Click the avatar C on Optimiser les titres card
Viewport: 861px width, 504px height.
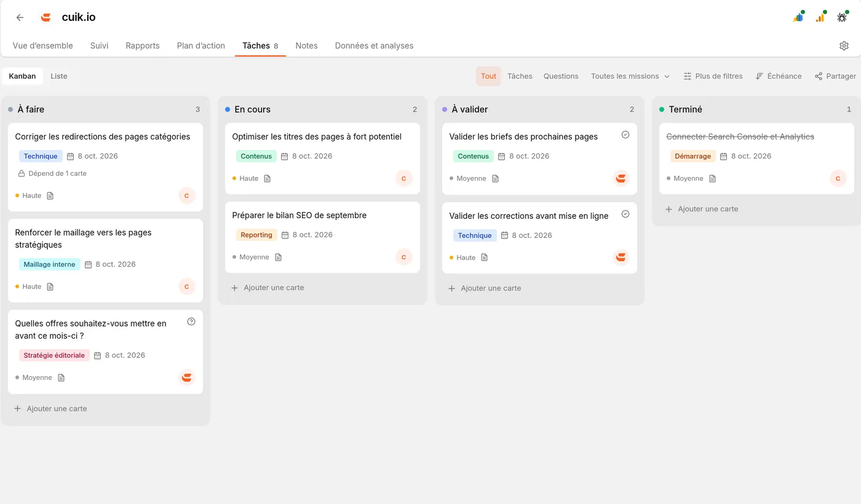(404, 178)
